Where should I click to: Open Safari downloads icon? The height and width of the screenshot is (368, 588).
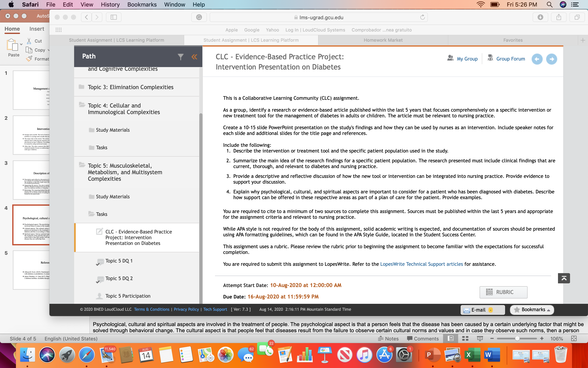pyautogui.click(x=540, y=17)
